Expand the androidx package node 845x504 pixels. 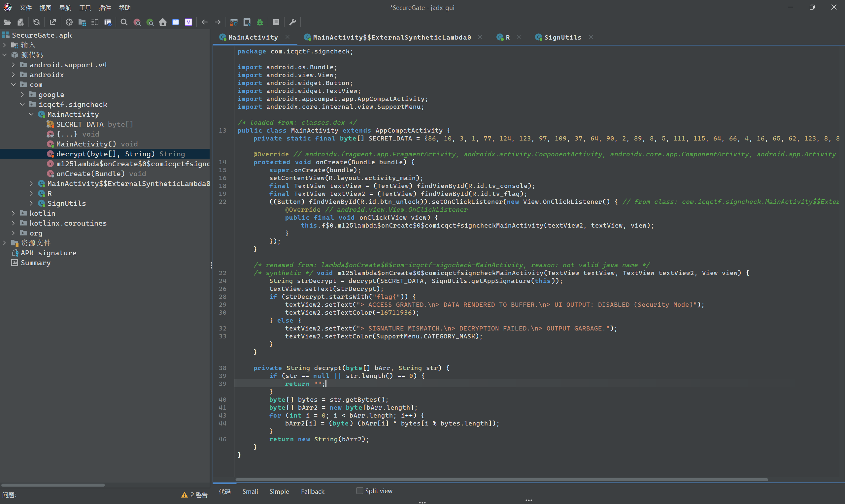pos(13,74)
